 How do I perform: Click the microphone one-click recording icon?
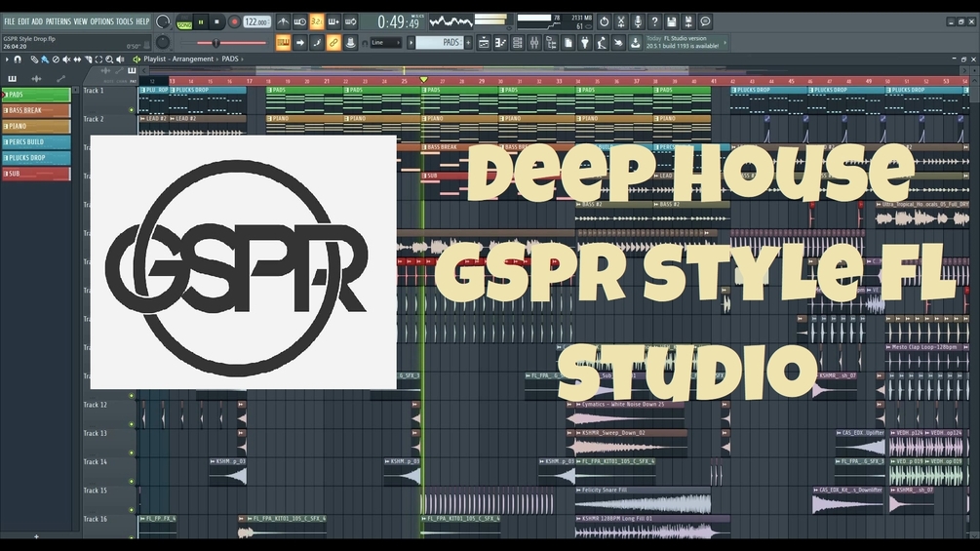point(638,21)
